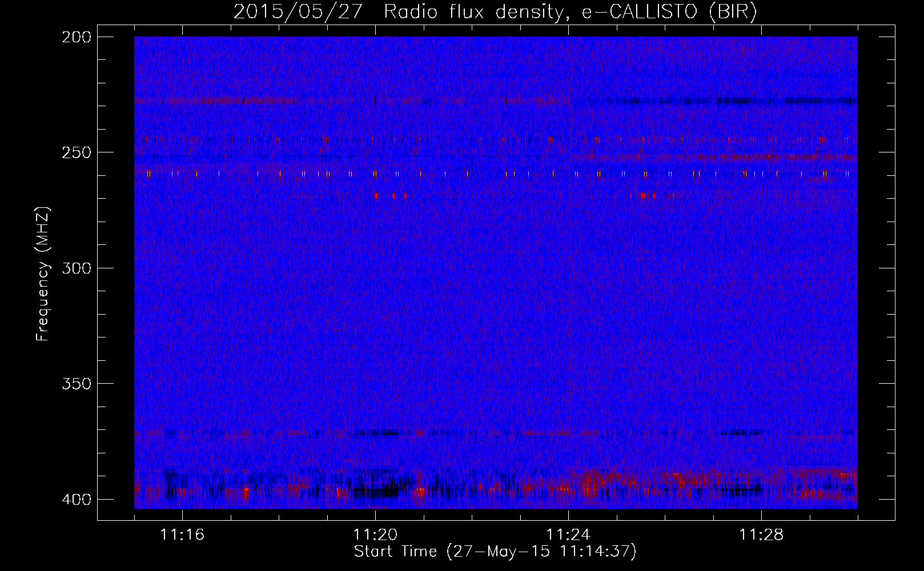Click the 11:20 time tick label

[375, 535]
